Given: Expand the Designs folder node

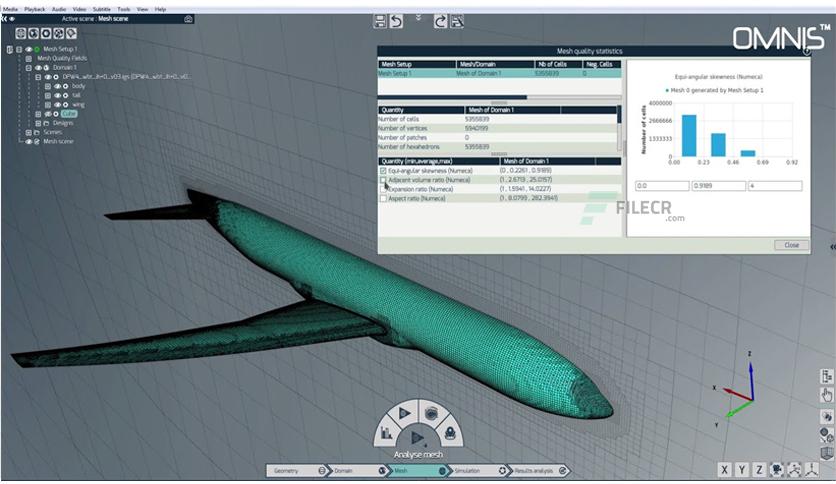Looking at the screenshot, I should pos(38,123).
